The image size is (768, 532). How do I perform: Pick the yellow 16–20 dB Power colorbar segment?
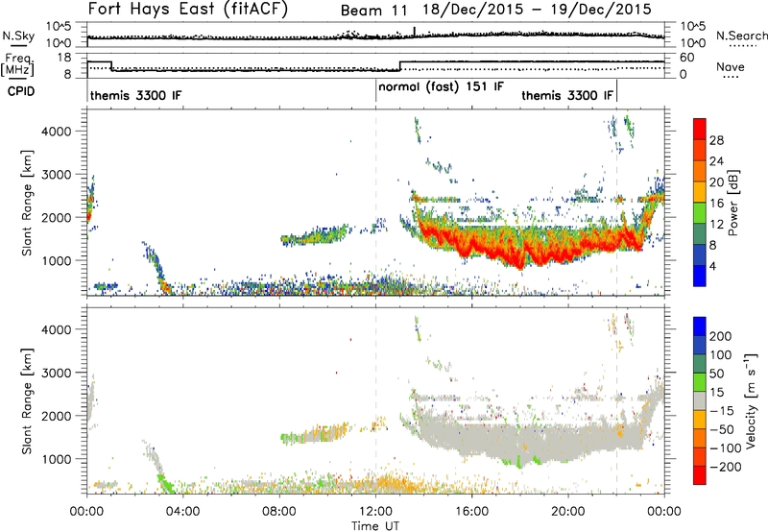point(700,192)
